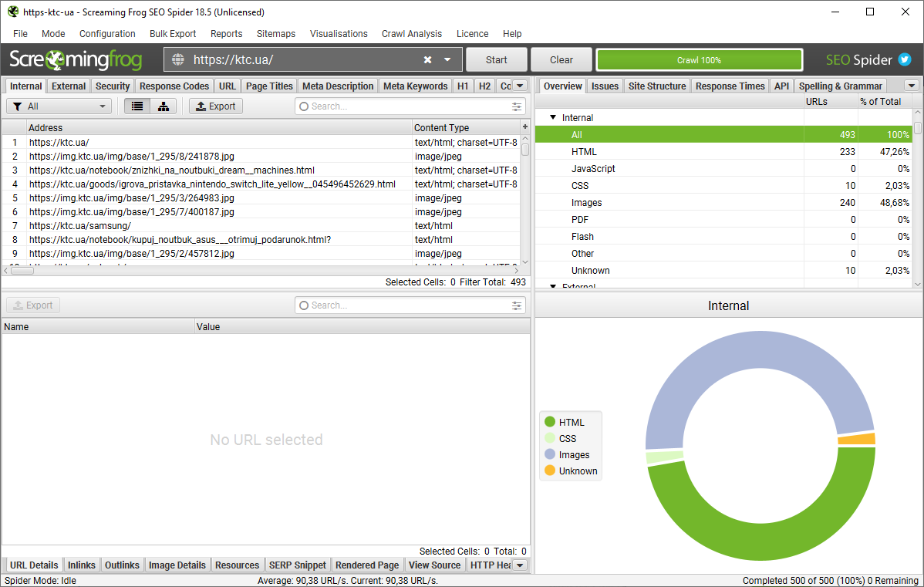Click the Crawl 100% progress bar

(699, 60)
